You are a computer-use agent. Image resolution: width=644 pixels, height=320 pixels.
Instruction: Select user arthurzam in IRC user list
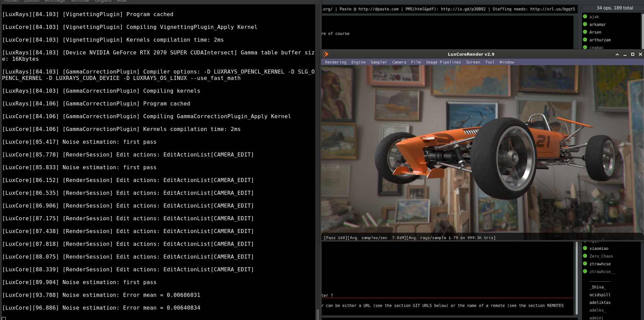click(600, 40)
